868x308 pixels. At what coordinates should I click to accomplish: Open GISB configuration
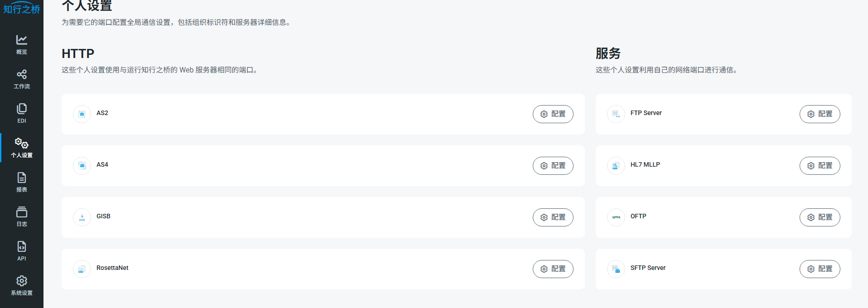pyautogui.click(x=553, y=217)
